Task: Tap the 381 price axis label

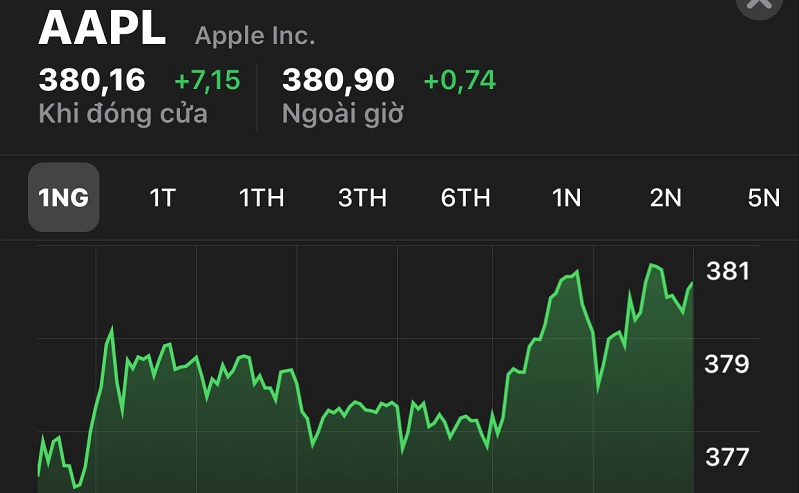Action: coord(727,270)
